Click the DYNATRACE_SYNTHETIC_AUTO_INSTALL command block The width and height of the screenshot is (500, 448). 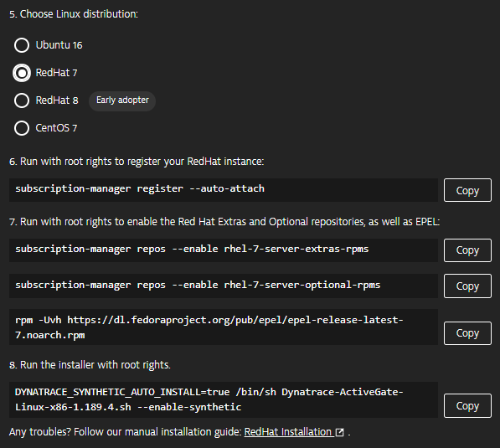[x=224, y=399]
